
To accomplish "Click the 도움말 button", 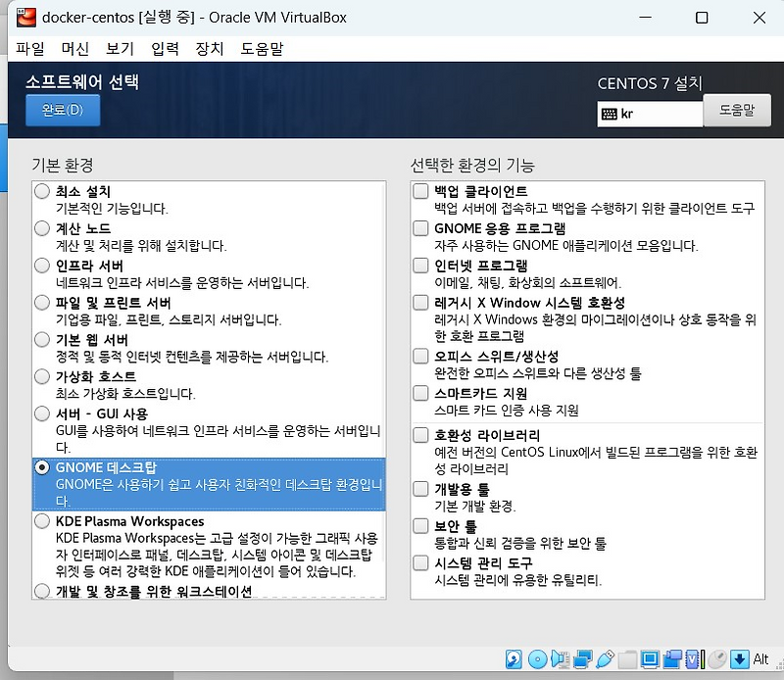I will point(737,110).
